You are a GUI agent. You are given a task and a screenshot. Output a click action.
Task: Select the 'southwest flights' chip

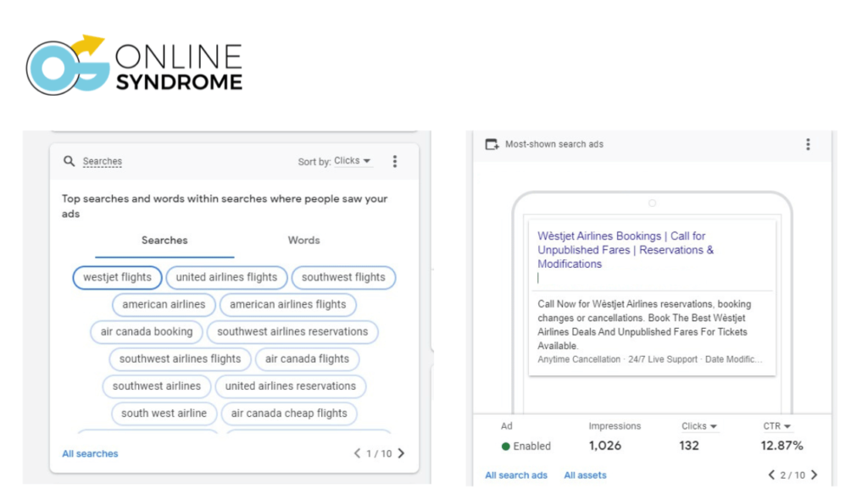[343, 277]
